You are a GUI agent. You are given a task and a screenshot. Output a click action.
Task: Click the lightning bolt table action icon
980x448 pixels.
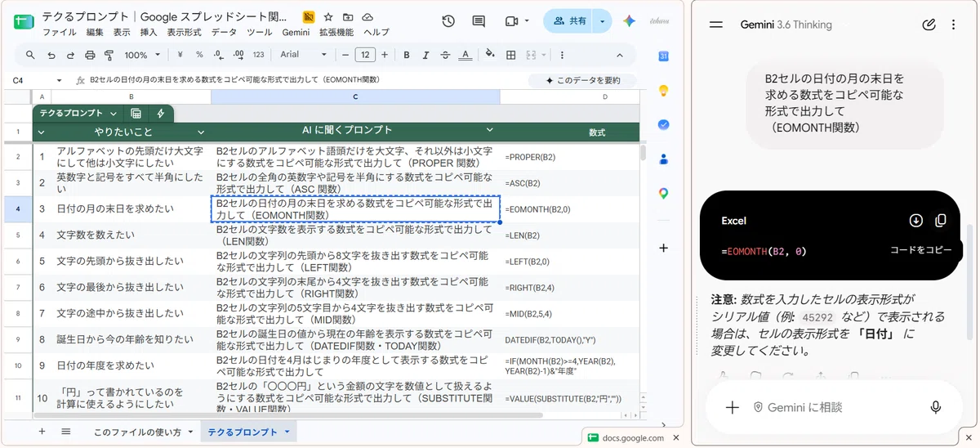point(160,114)
